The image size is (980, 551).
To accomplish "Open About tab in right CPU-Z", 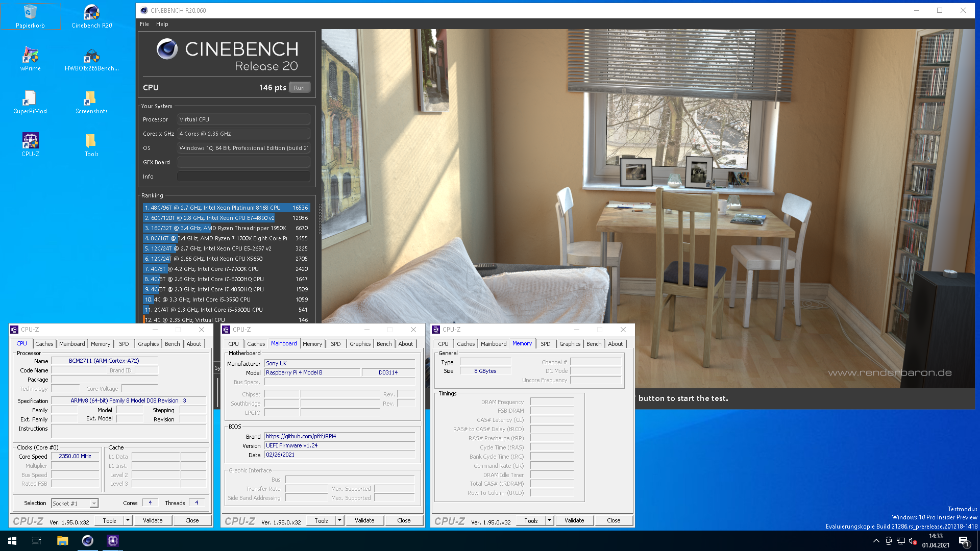I will pos(616,344).
